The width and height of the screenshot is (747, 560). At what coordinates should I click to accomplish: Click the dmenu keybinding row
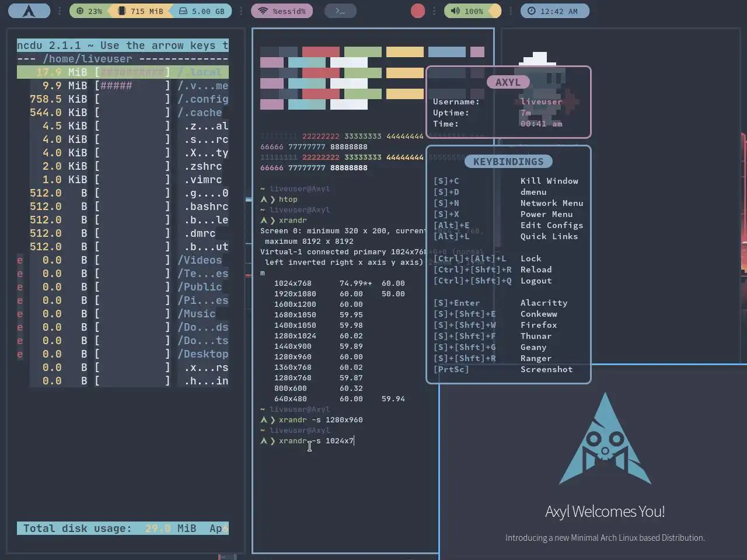[x=490, y=192]
